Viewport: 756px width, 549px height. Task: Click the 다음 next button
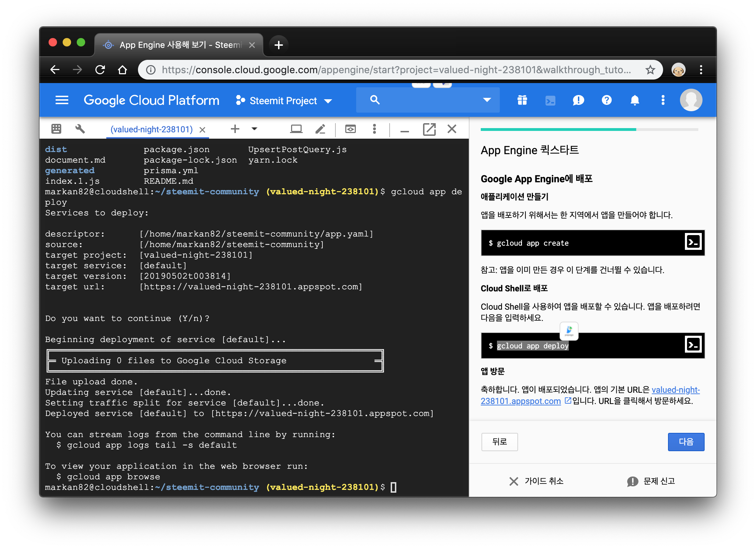686,442
